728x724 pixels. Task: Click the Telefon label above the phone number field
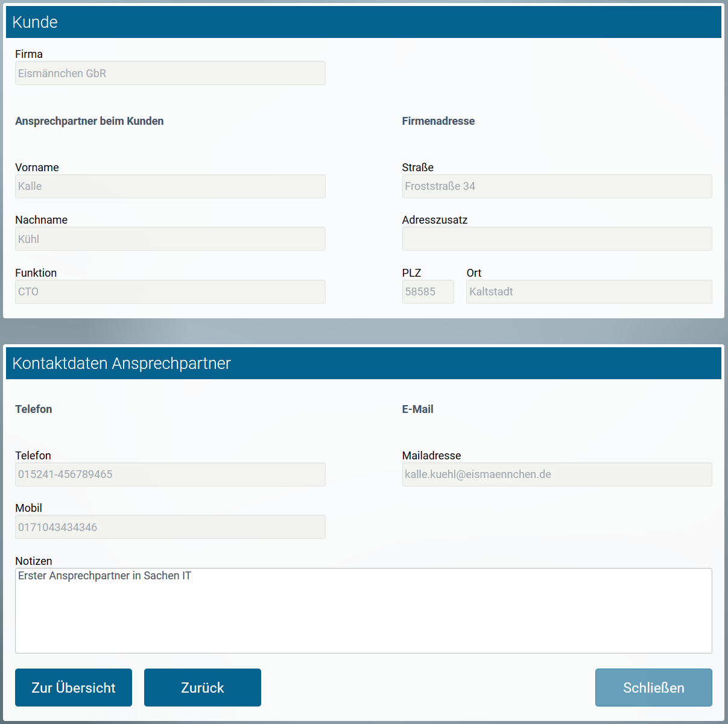[x=33, y=456]
